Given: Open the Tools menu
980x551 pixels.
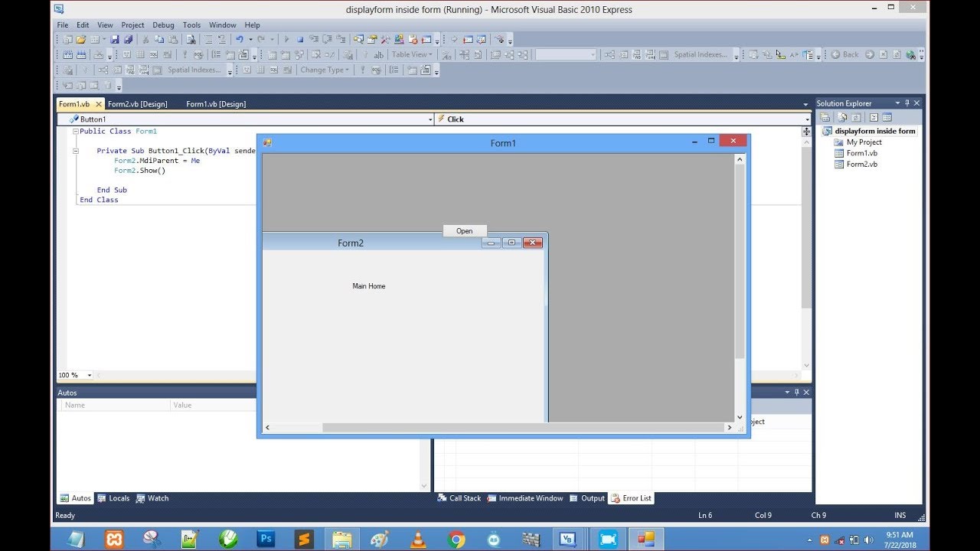Looking at the screenshot, I should click(x=191, y=25).
